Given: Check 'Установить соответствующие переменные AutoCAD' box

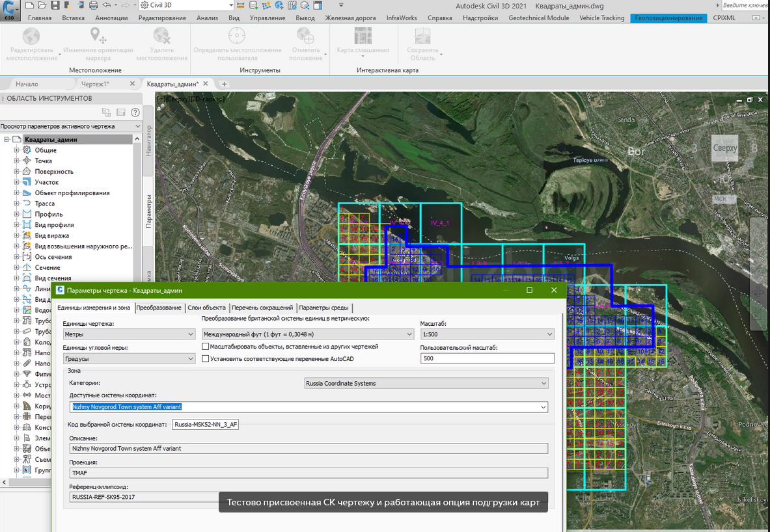Looking at the screenshot, I should point(206,358).
